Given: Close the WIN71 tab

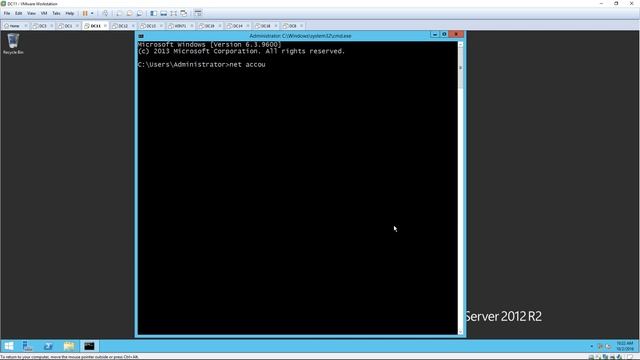Looking at the screenshot, I should tap(192, 26).
